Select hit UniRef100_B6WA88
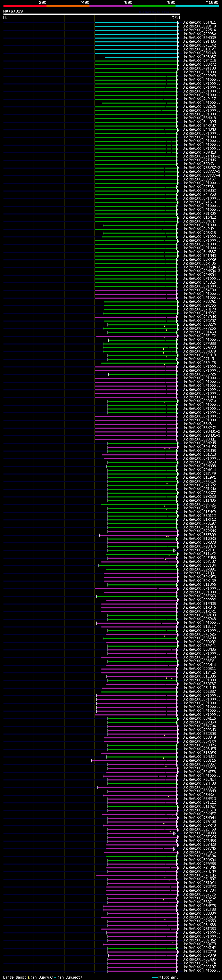 tap(199, 833)
